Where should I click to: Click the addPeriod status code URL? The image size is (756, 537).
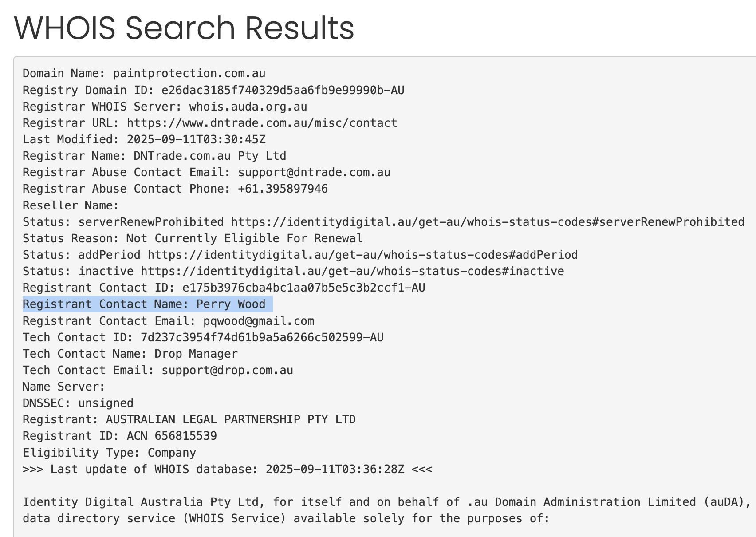(362, 255)
